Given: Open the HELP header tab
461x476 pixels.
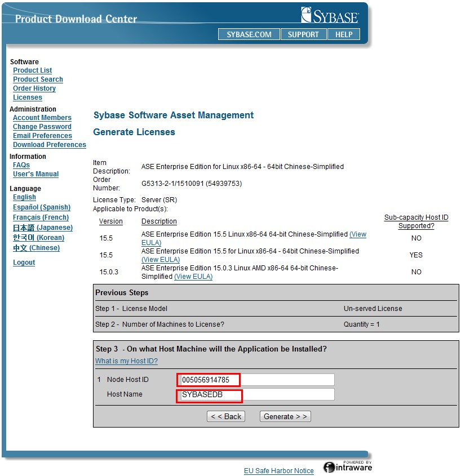Looking at the screenshot, I should [x=344, y=34].
